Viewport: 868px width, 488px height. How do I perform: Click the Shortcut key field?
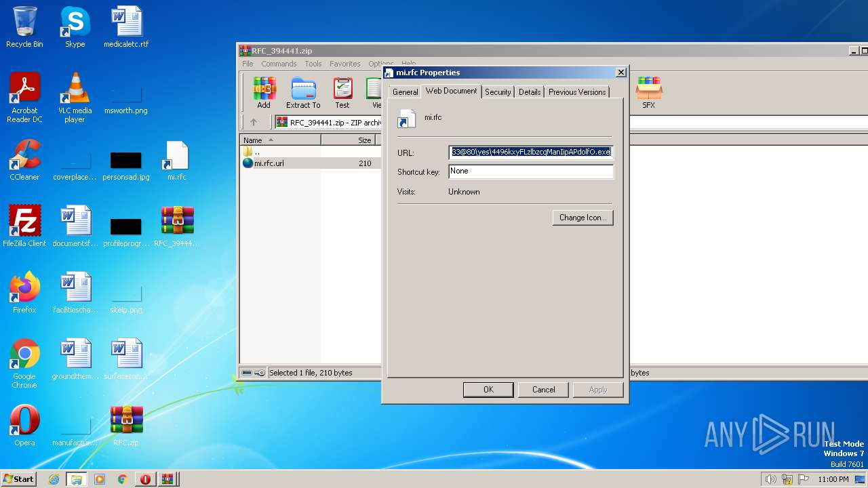pos(531,171)
